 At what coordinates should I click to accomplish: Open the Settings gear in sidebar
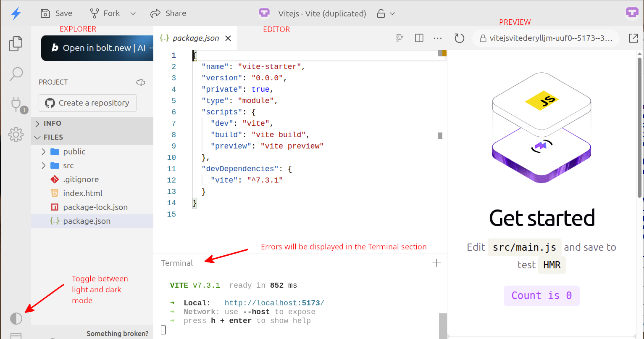(x=16, y=135)
